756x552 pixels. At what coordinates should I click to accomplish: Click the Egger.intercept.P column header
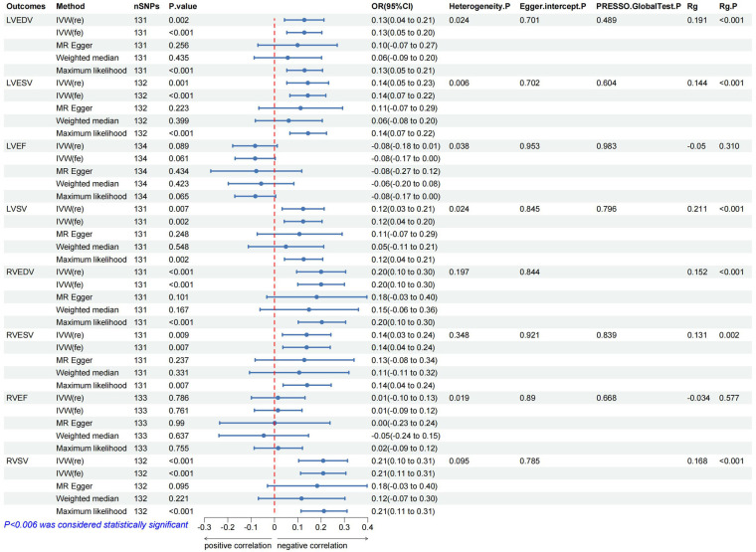(x=553, y=6)
